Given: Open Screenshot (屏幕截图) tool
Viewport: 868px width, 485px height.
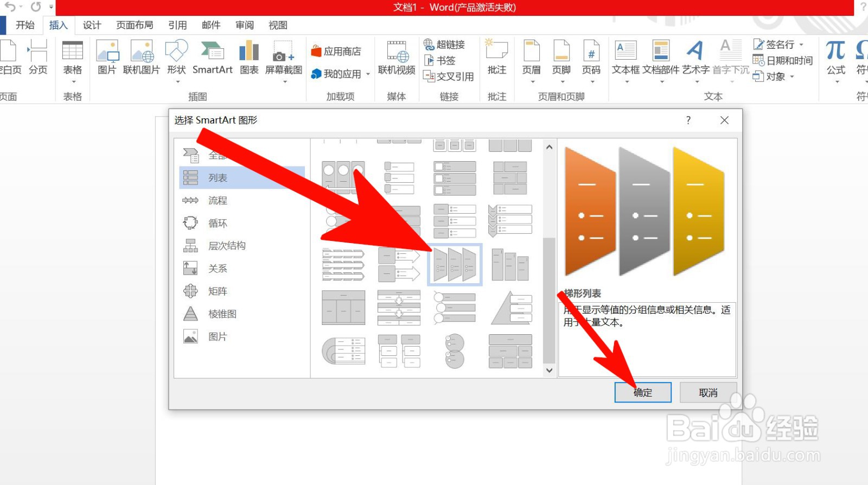Looking at the screenshot, I should click(284, 61).
